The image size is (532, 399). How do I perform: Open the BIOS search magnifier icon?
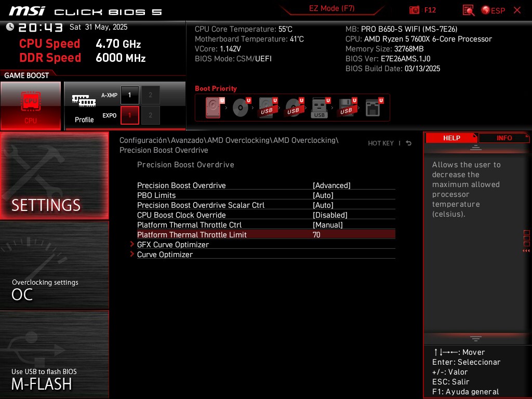point(469,10)
